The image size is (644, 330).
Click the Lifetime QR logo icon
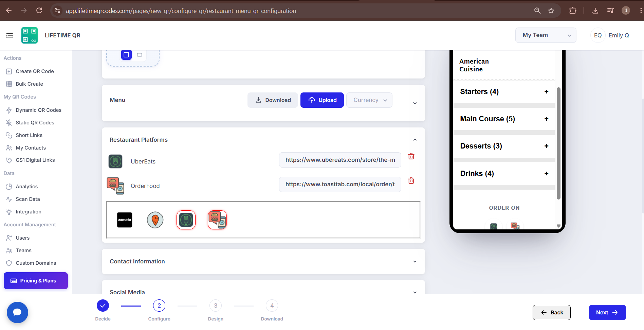coord(30,35)
